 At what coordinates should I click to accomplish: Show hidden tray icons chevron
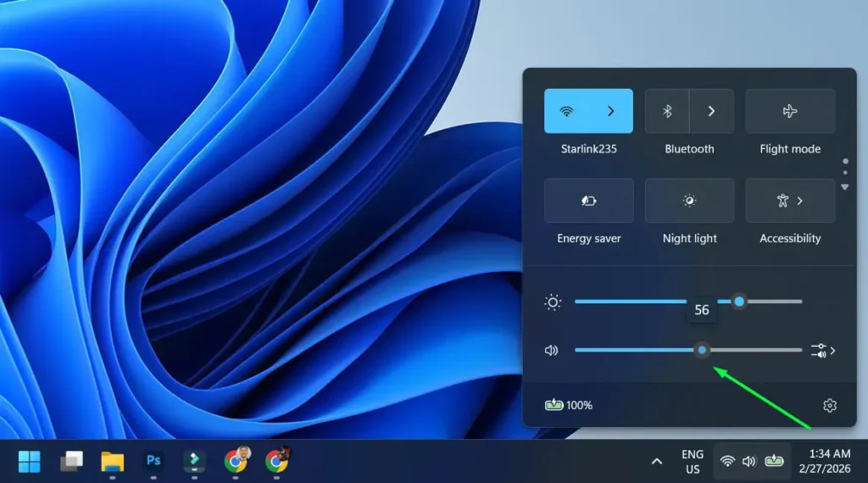657,462
